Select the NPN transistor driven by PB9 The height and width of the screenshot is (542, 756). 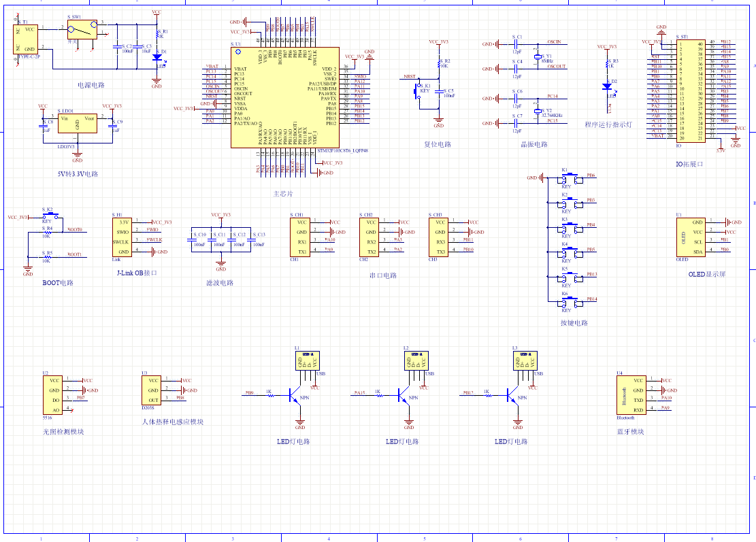294,396
